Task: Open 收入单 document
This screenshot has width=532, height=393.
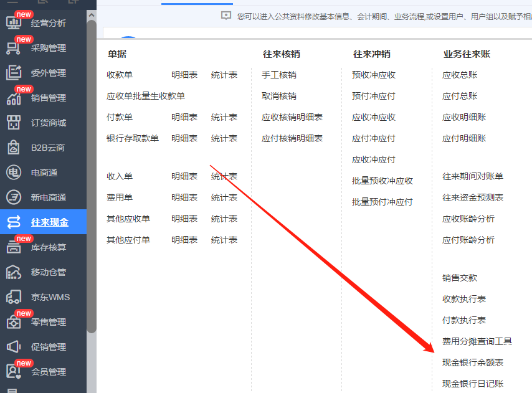Action: 120,176
